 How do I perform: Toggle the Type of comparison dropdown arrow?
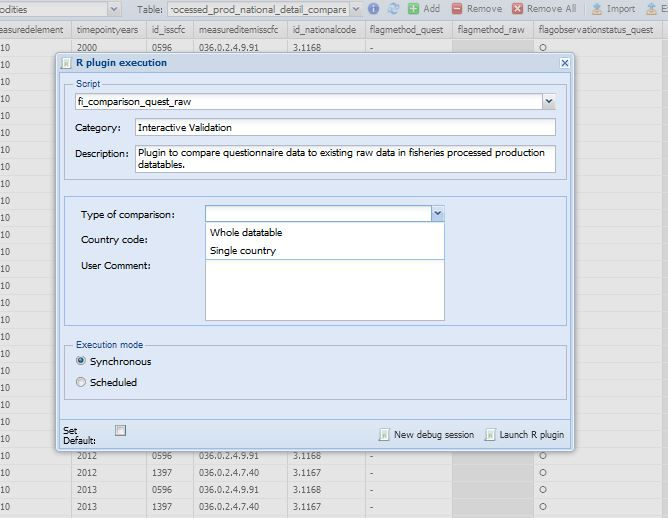pyautogui.click(x=437, y=213)
